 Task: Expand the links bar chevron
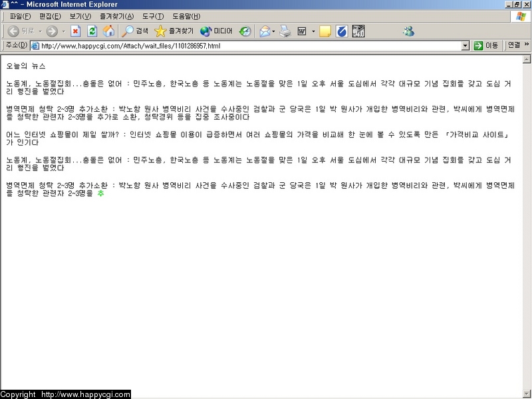point(527,44)
